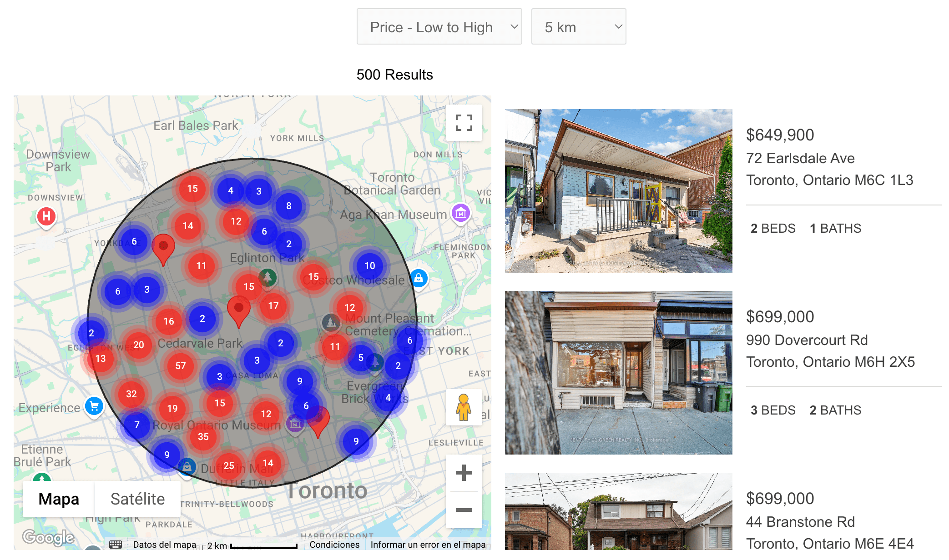949x560 pixels.
Task: Switch to Mapa map view
Action: (x=59, y=499)
